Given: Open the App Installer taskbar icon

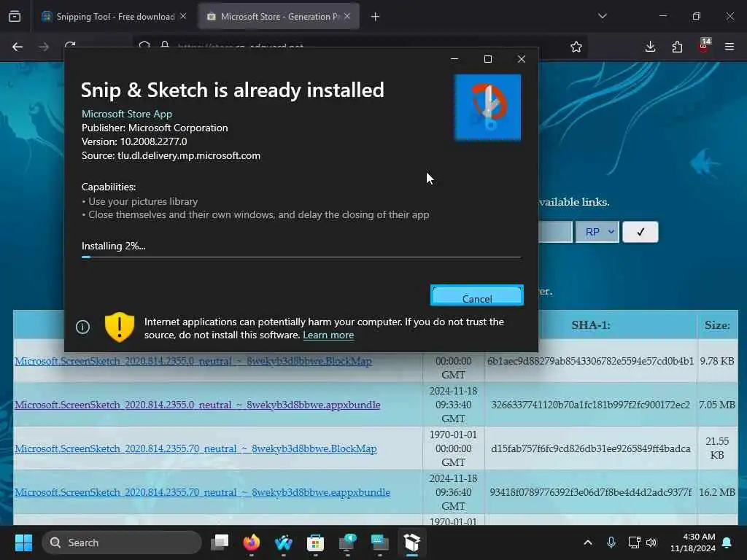Looking at the screenshot, I should (x=411, y=542).
